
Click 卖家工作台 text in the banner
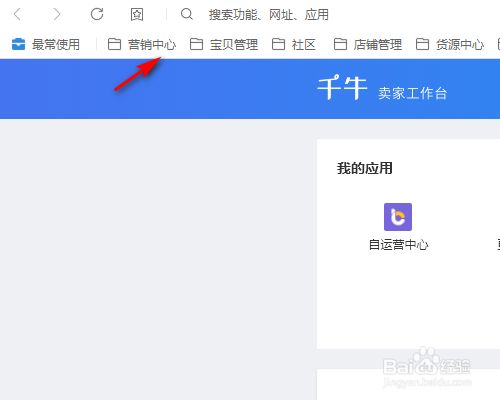(x=412, y=93)
